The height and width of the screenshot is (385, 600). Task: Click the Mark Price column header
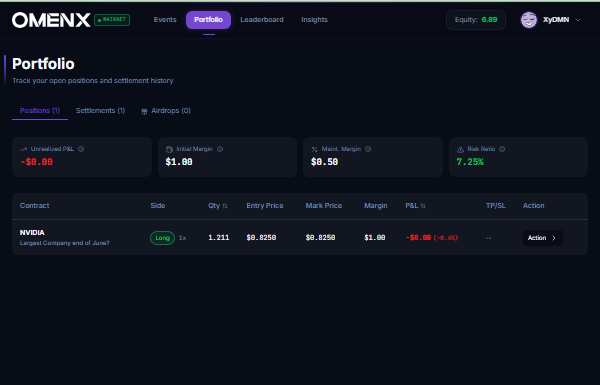(x=324, y=206)
